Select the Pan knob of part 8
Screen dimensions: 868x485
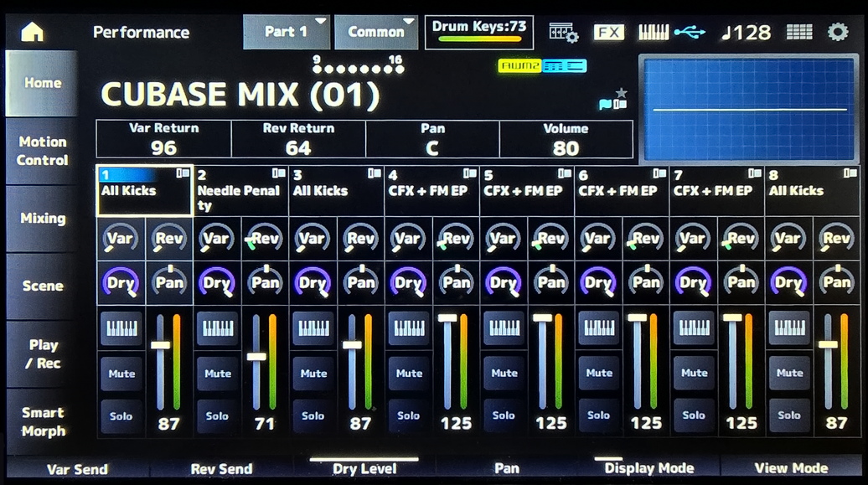[x=836, y=283]
